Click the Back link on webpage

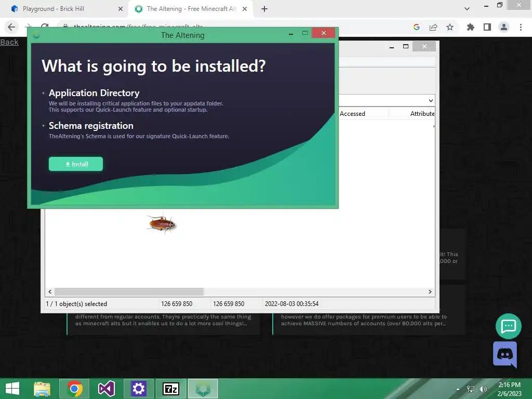click(9, 42)
